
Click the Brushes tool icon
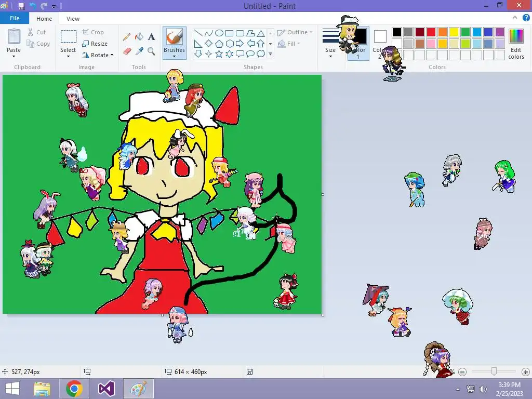[175, 36]
